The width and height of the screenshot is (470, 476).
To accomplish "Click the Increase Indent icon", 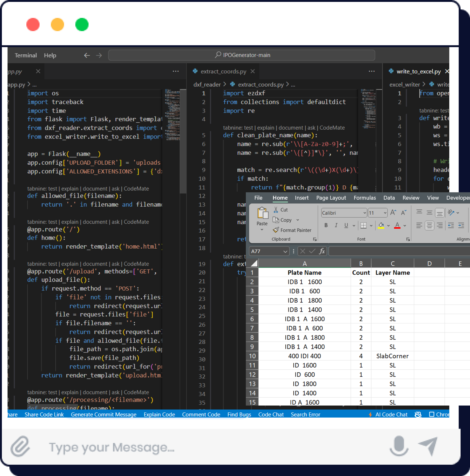I will (x=461, y=225).
